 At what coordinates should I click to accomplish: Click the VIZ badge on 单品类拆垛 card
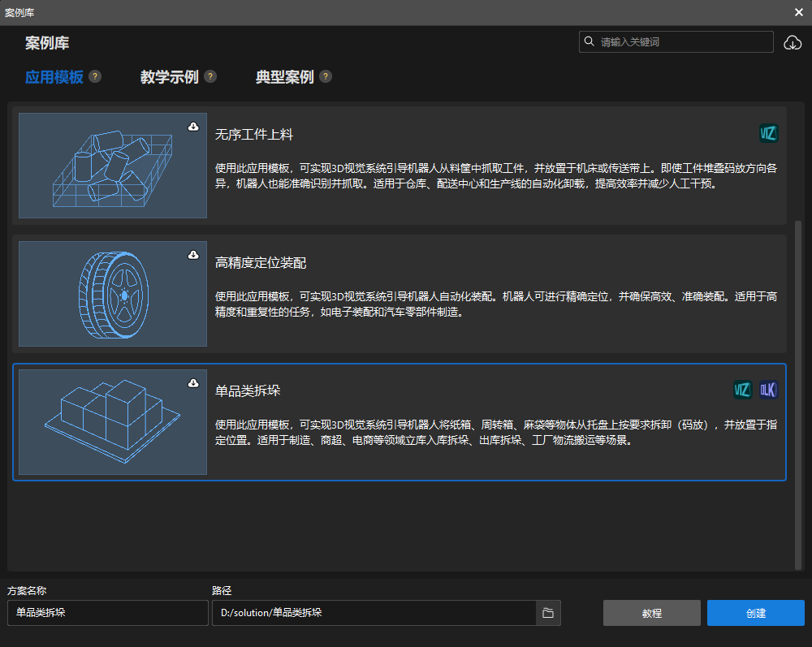pyautogui.click(x=742, y=390)
